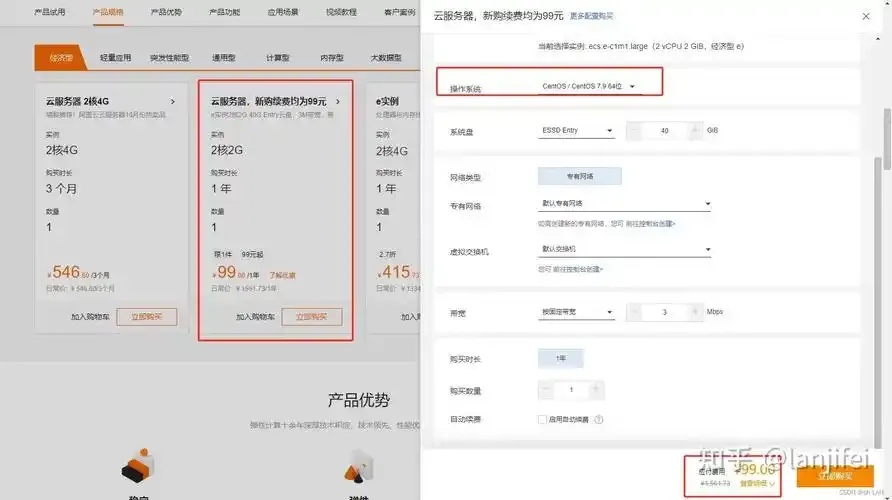Open the 前往控制台创建 link under 虚拟交换机
This screenshot has width=892, height=500.
point(577,270)
